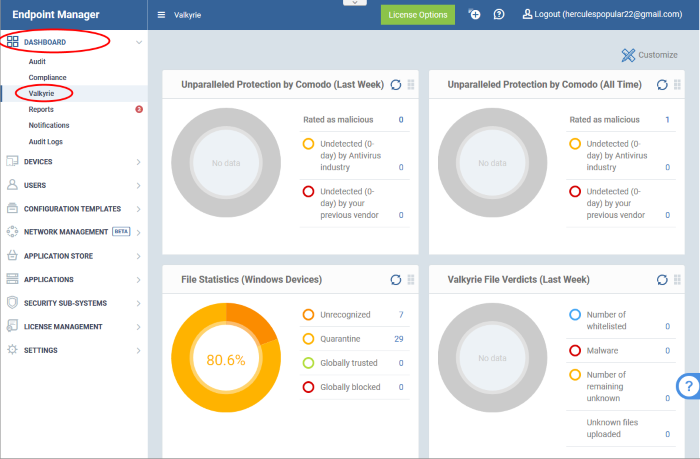Open the help chat bubble icon in header
Screen dimensions: 700x459
[499, 14]
